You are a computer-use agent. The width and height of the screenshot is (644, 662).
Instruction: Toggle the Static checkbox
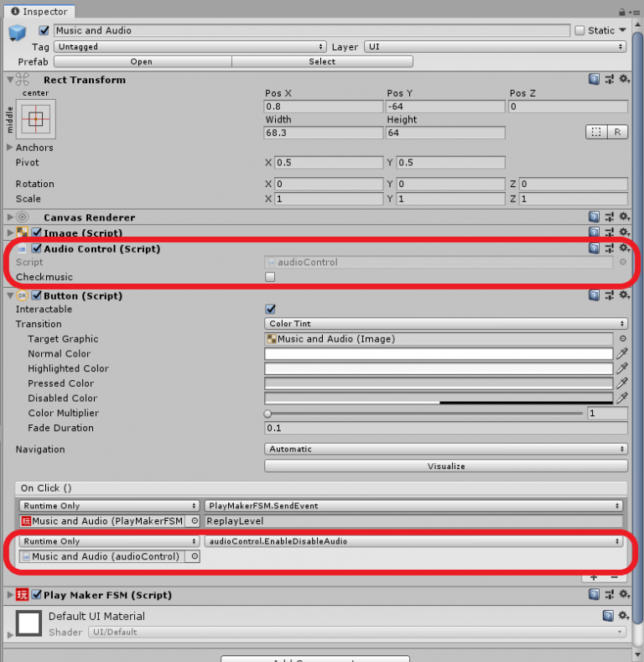(x=579, y=30)
